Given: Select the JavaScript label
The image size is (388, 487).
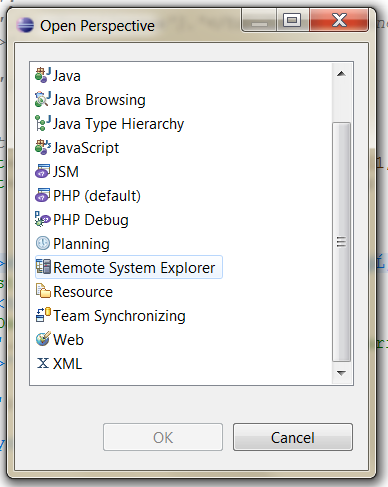Looking at the screenshot, I should click(86, 148).
